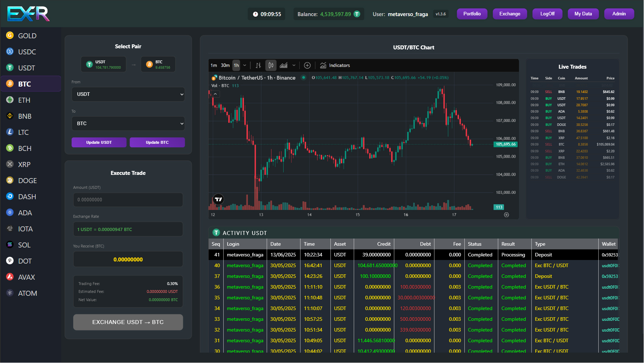
Task: Select activity row with Seq 41
Action: pos(414,255)
